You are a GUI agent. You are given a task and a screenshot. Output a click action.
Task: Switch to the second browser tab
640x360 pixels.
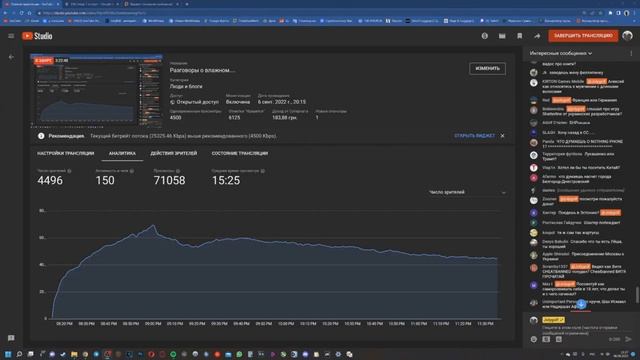pyautogui.click(x=92, y=4)
